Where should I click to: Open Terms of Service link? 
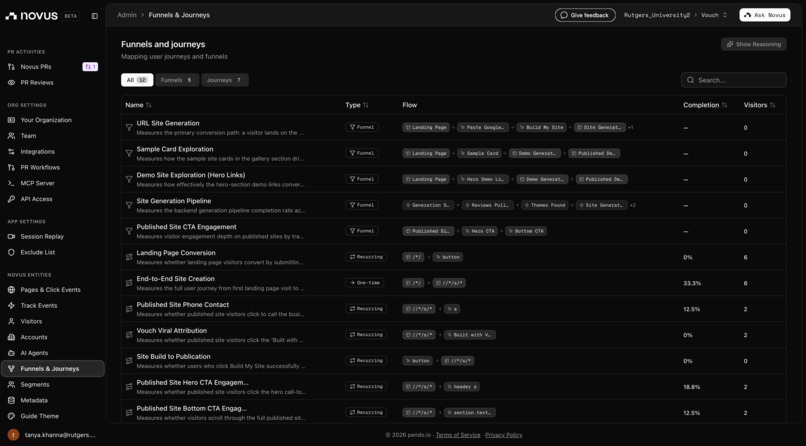coord(457,435)
